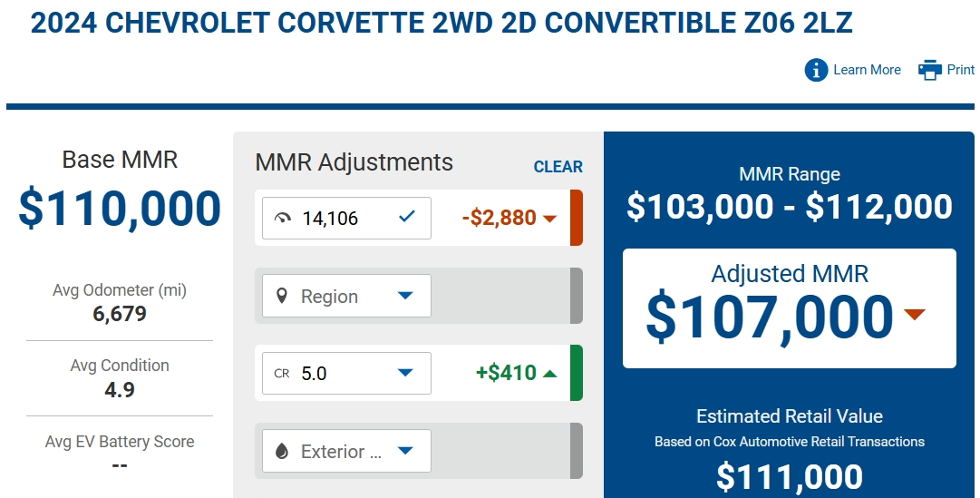Open the Exterior color dropdown
This screenshot has height=498, width=980.
click(x=346, y=451)
